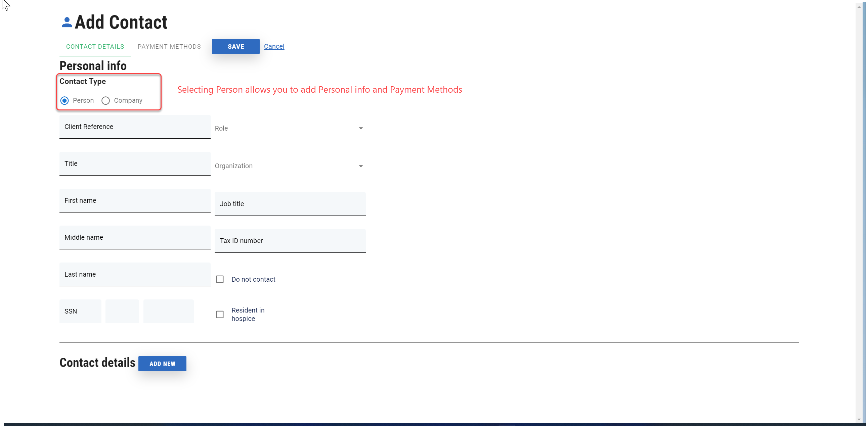Switch to the Payment Methods tab
The width and height of the screenshot is (868, 427).
click(x=169, y=46)
